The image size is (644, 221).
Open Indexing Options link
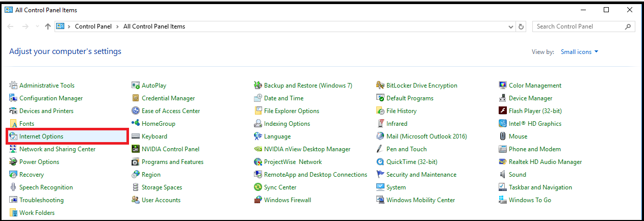point(287,124)
